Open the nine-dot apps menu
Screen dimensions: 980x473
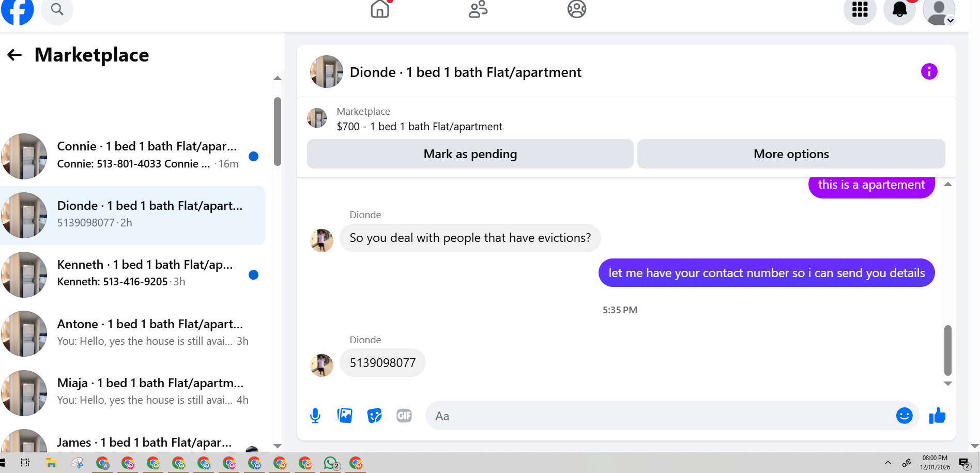pos(860,10)
